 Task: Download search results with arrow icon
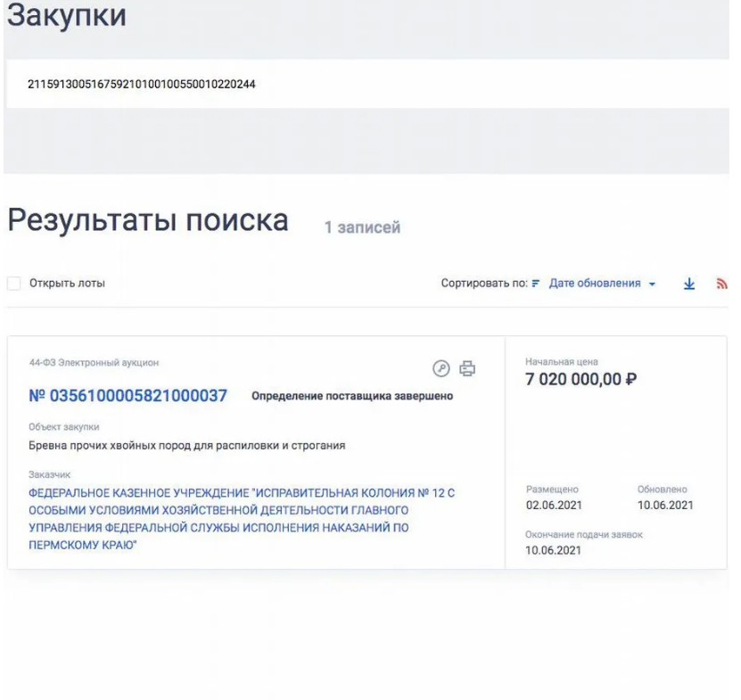tap(688, 284)
